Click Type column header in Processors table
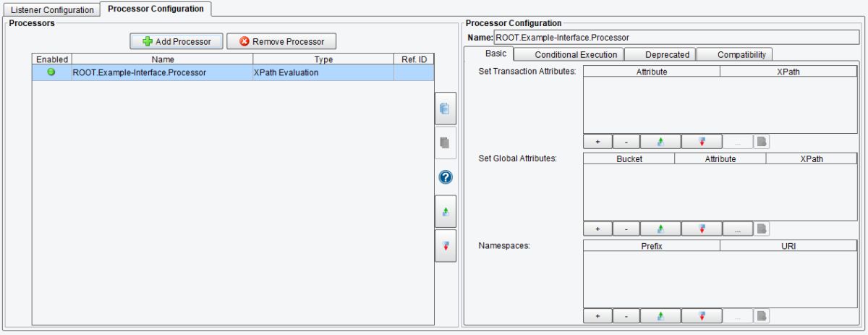 [x=323, y=60]
